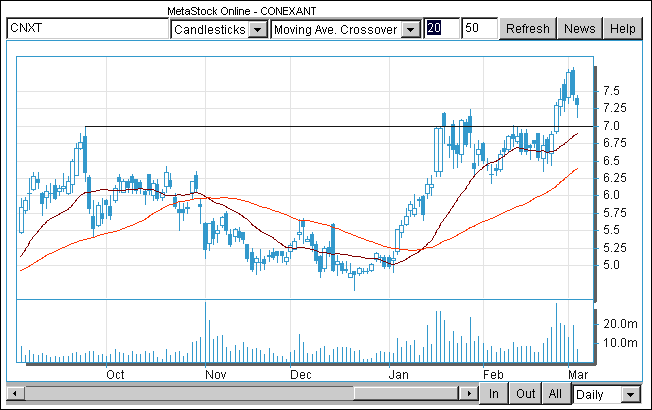Click the second moving average period field (50)
652x410 pixels.
click(479, 28)
